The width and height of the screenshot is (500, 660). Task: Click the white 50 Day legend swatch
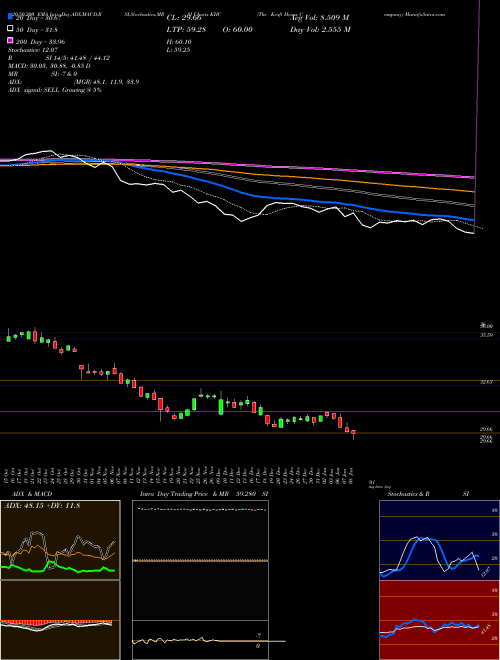[10, 29]
